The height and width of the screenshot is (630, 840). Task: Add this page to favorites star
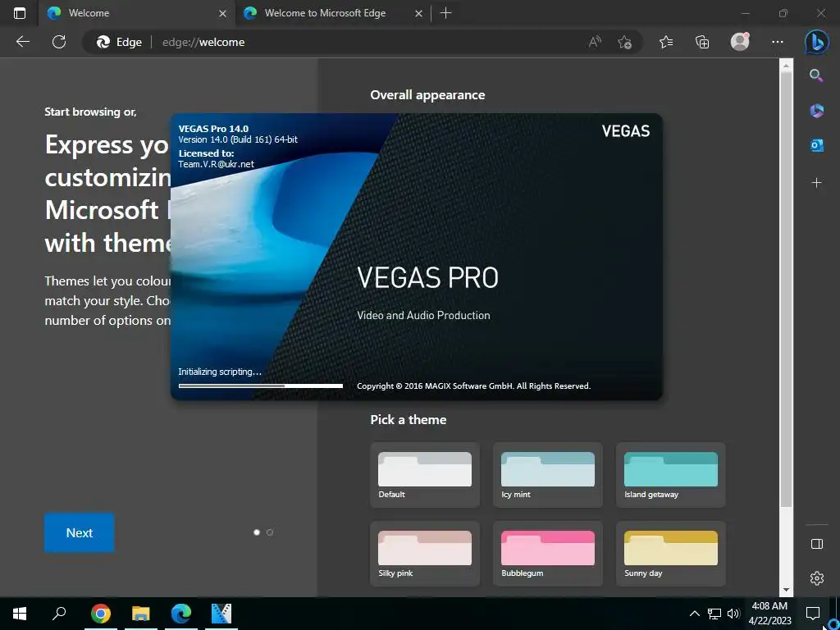tap(624, 42)
